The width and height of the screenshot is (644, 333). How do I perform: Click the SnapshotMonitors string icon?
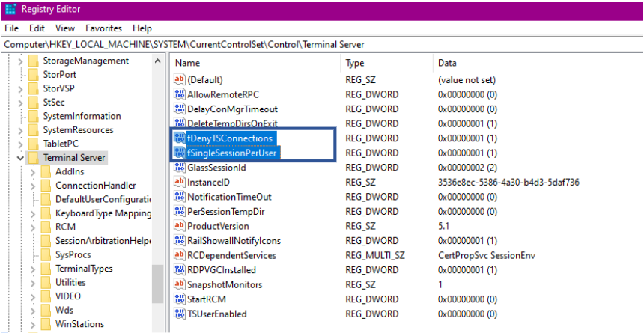pyautogui.click(x=180, y=284)
